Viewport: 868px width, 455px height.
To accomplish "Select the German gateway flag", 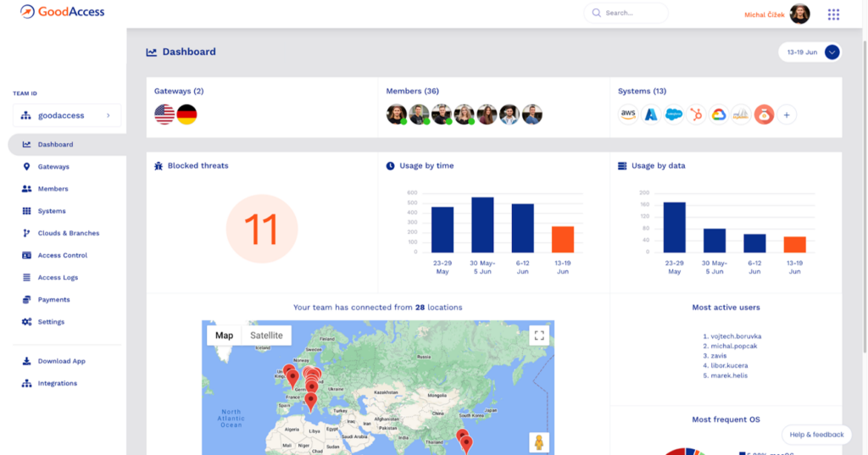I will pyautogui.click(x=186, y=114).
